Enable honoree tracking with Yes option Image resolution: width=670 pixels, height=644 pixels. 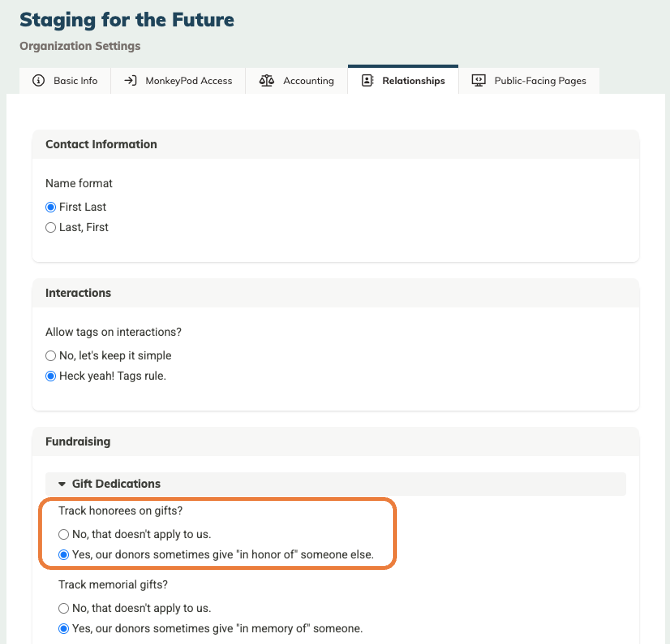(x=64, y=554)
